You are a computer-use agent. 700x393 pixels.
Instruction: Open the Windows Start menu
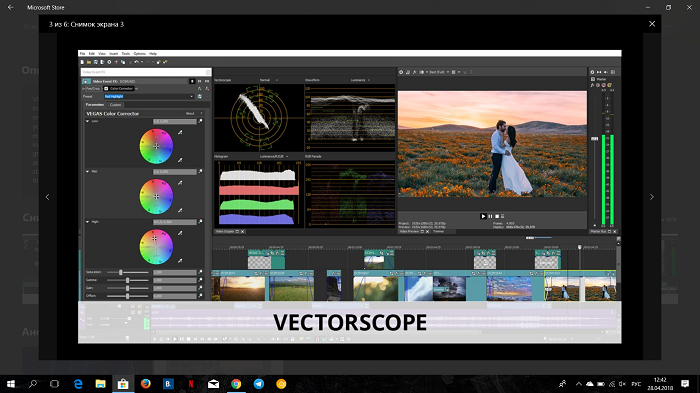tap(11, 384)
